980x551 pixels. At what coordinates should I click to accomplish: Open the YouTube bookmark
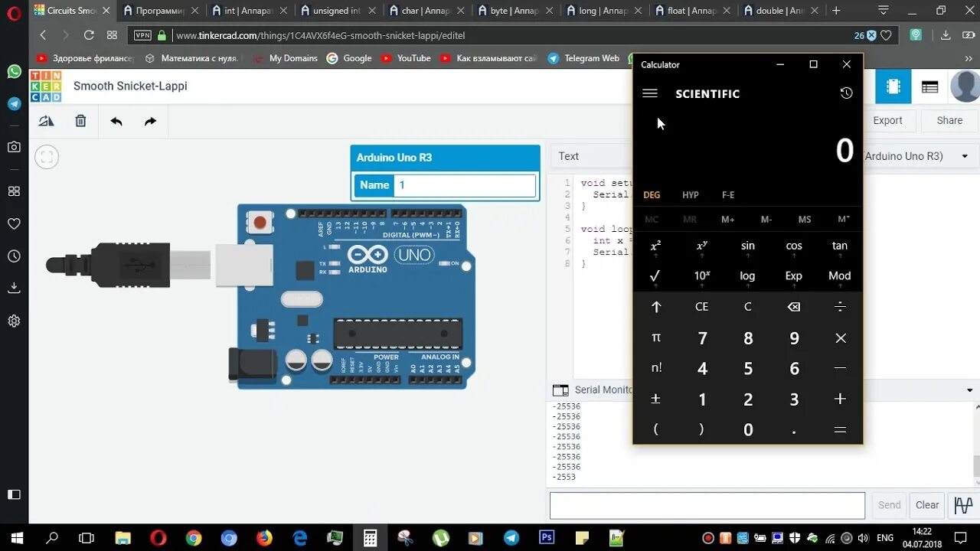(x=406, y=58)
